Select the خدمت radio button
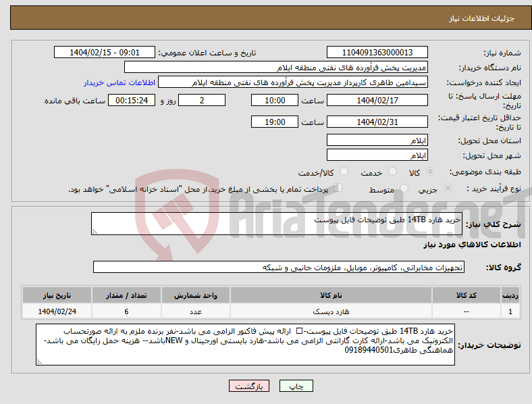The width and height of the screenshot is (532, 404). [x=392, y=172]
